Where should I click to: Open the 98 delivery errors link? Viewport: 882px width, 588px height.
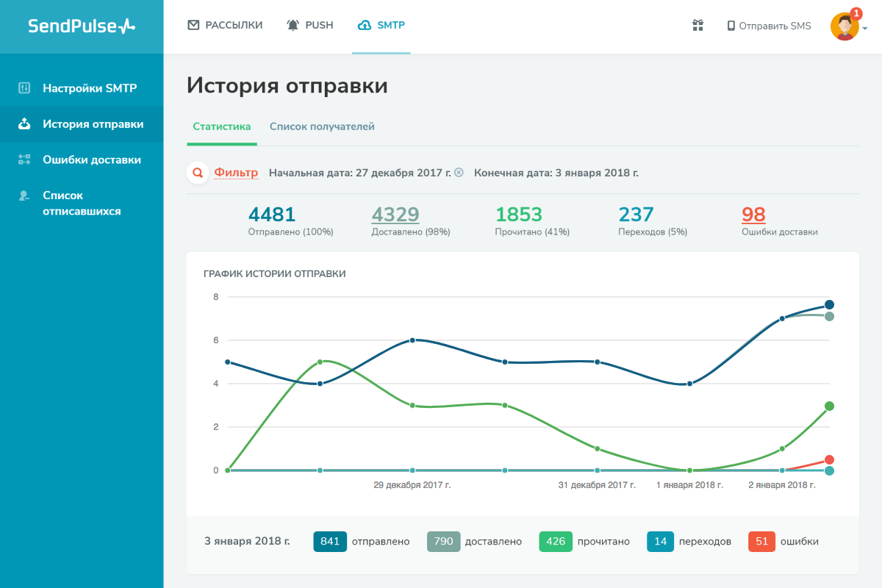coord(753,215)
